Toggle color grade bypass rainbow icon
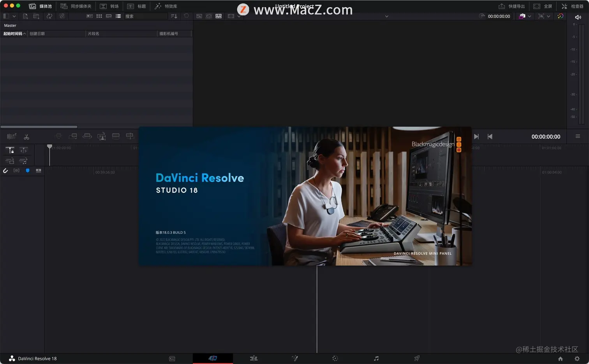The height and width of the screenshot is (364, 589). (560, 16)
